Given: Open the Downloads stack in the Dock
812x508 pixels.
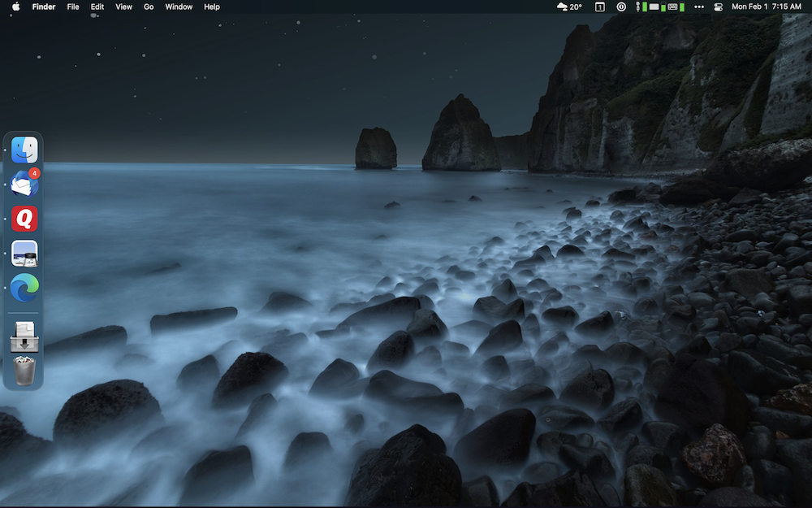Looking at the screenshot, I should tap(24, 337).
